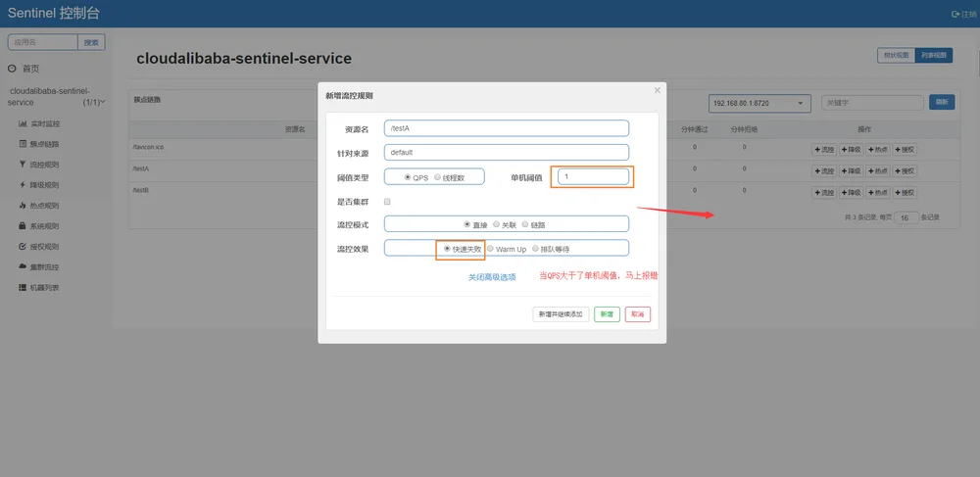Viewport: 980px width, 477px height.
Task: Click the 分钟通过 column header
Action: coord(695,129)
